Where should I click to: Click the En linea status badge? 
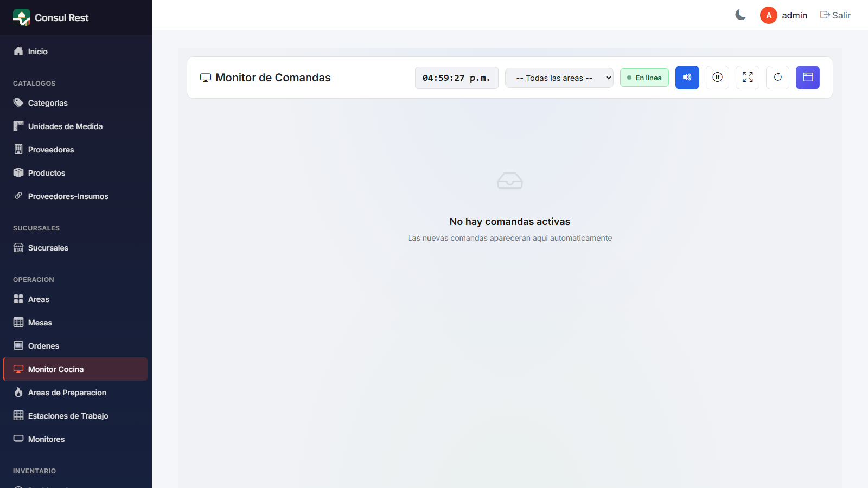tap(644, 78)
